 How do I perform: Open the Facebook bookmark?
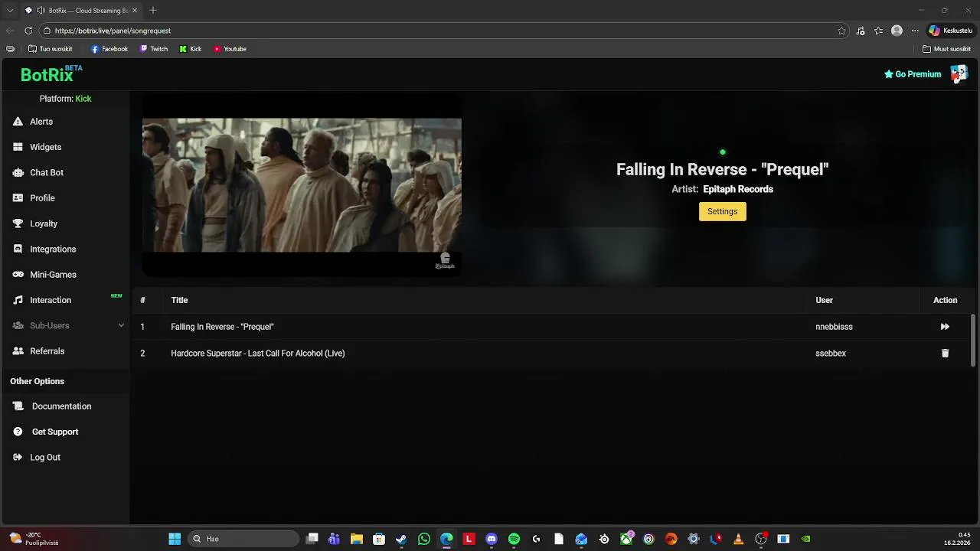(x=109, y=49)
